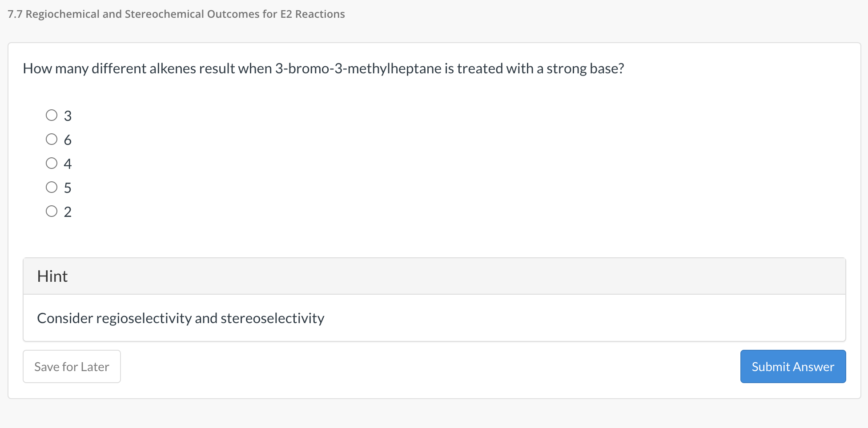This screenshot has height=428, width=868.
Task: Click the "5" answer label text
Action: click(x=68, y=188)
